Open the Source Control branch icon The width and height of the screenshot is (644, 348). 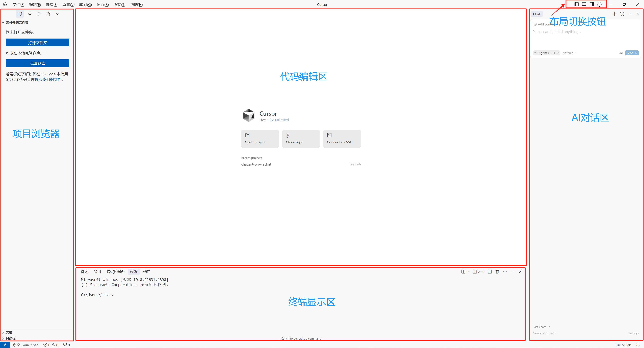(x=39, y=14)
